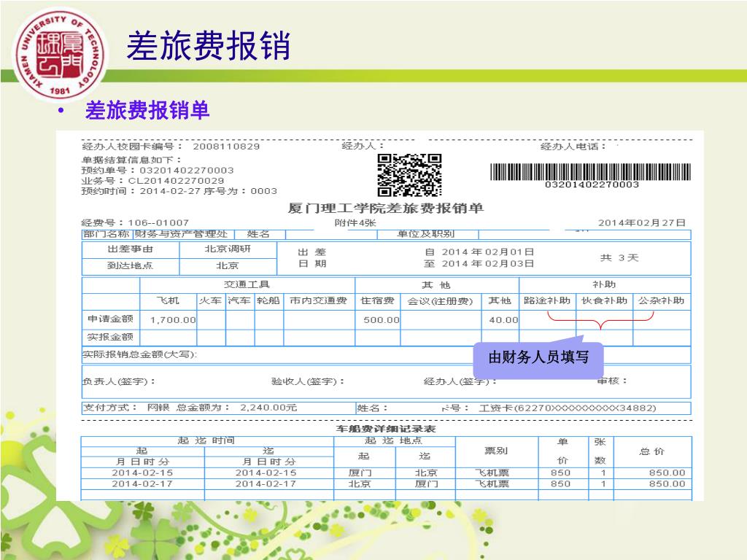The height and width of the screenshot is (560, 747).
Task: Click funding number 106--01007
Action: (x=135, y=222)
